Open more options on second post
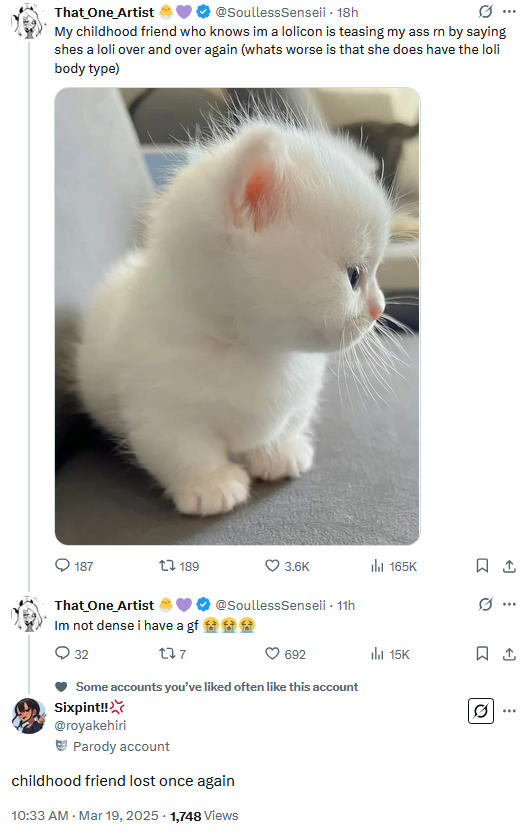Image resolution: width=523 pixels, height=833 pixels. point(509,604)
